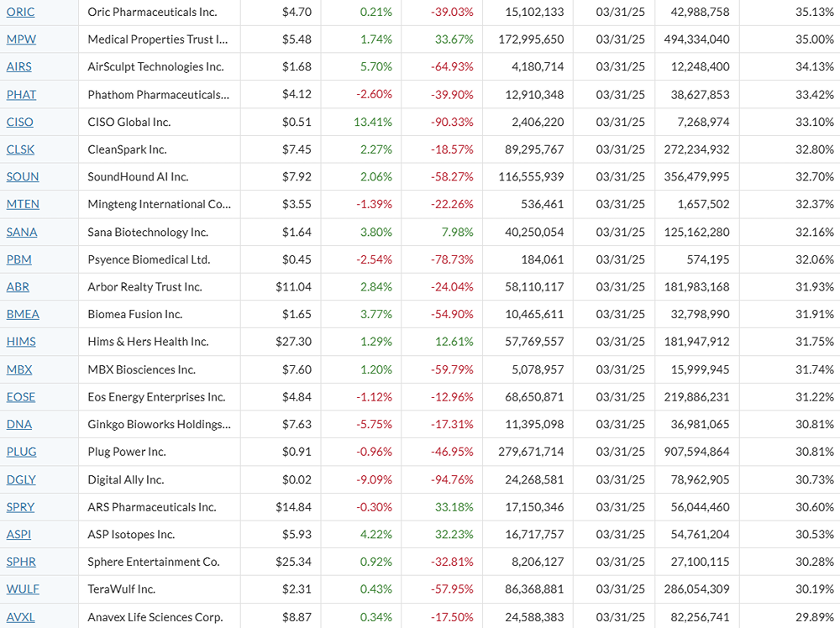Open the SANA ticker link
Screen dimensions: 840x628
click(21, 232)
